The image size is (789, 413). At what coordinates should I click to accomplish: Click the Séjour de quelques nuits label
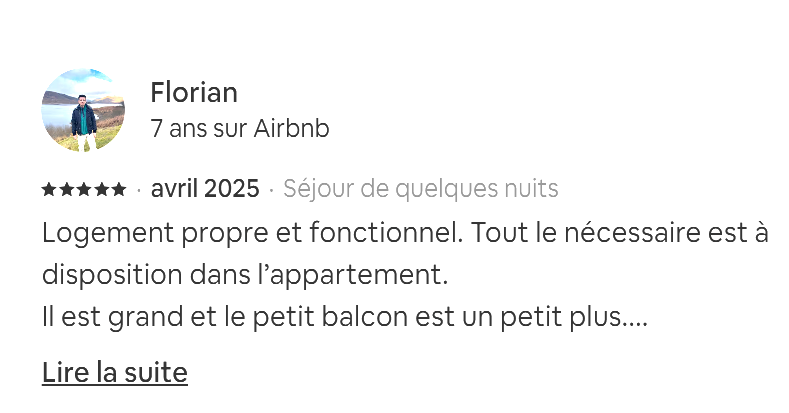(x=421, y=189)
